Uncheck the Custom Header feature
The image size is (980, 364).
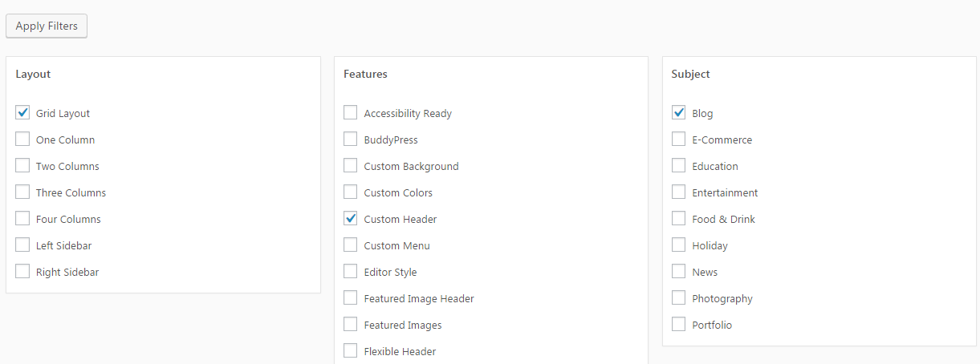click(x=351, y=218)
